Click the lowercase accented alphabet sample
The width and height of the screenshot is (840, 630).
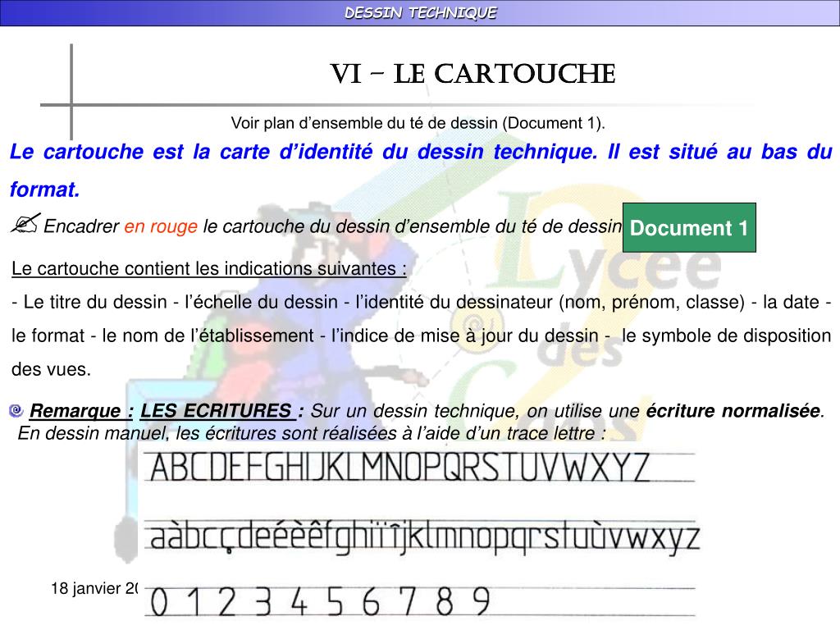click(425, 536)
